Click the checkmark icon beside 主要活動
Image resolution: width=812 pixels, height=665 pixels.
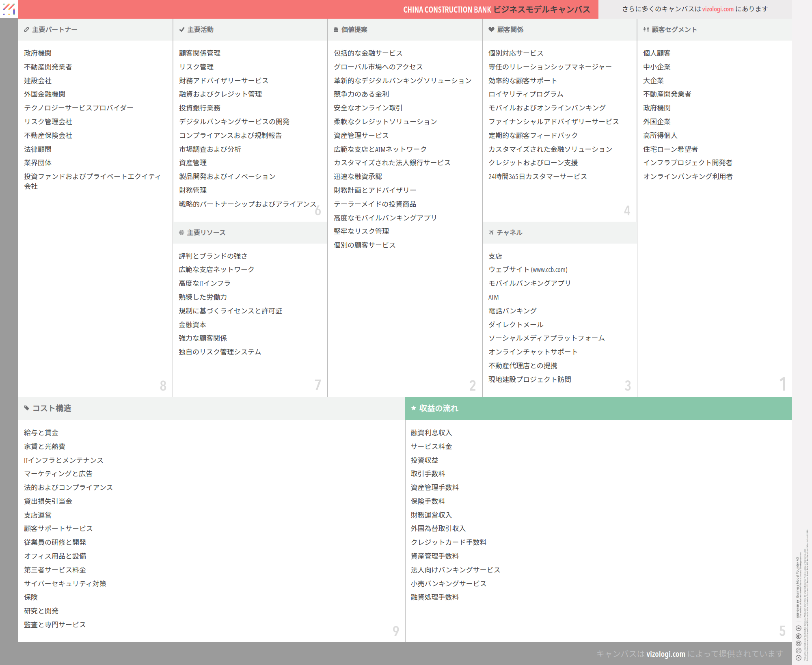[181, 30]
